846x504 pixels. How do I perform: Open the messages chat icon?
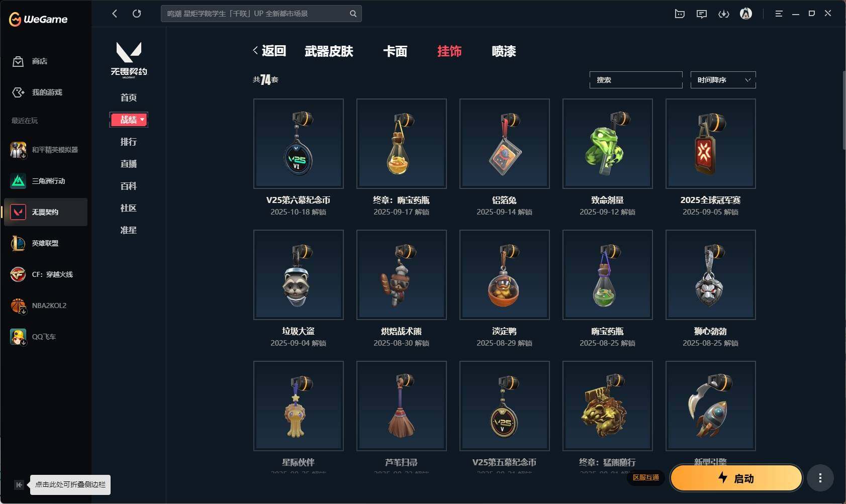[x=702, y=14]
